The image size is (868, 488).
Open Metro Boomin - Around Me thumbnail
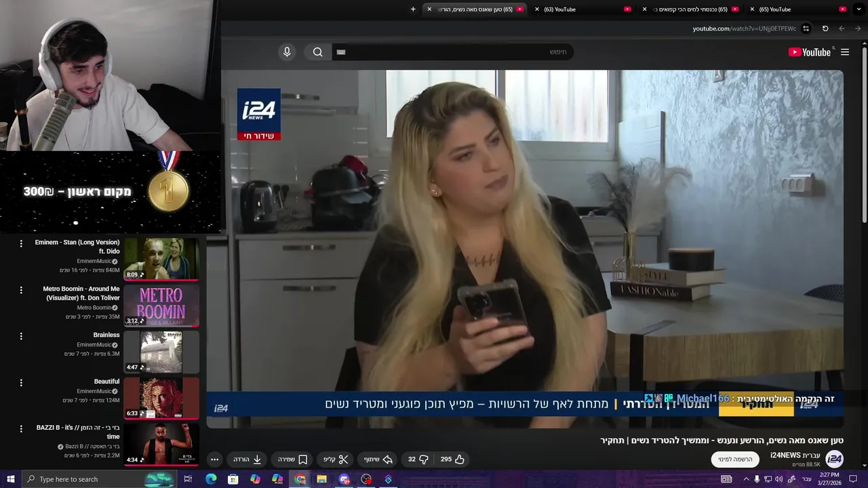point(161,305)
